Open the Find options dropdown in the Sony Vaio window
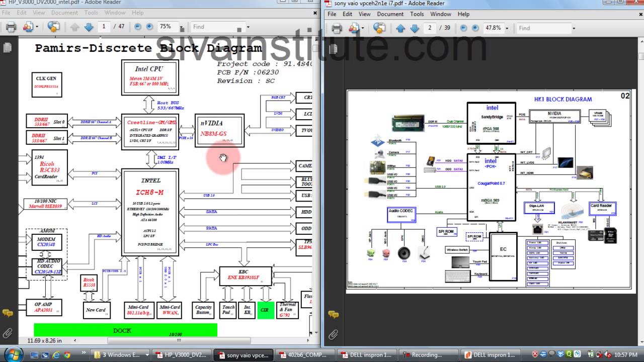The width and height of the screenshot is (644, 362). click(x=574, y=28)
